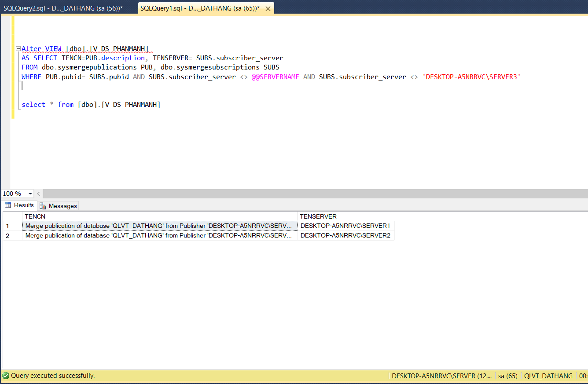Click the close X on SQLQuery1.sql tab
The height and width of the screenshot is (384, 588).
(x=268, y=8)
